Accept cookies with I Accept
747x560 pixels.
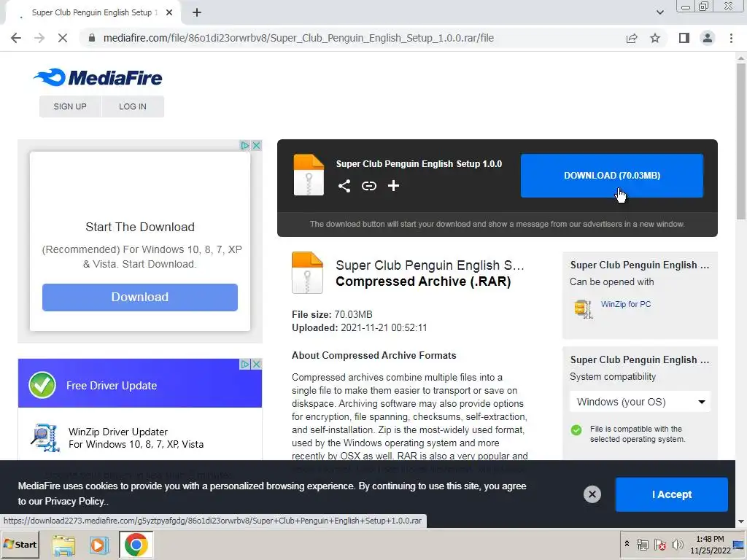[x=672, y=494]
